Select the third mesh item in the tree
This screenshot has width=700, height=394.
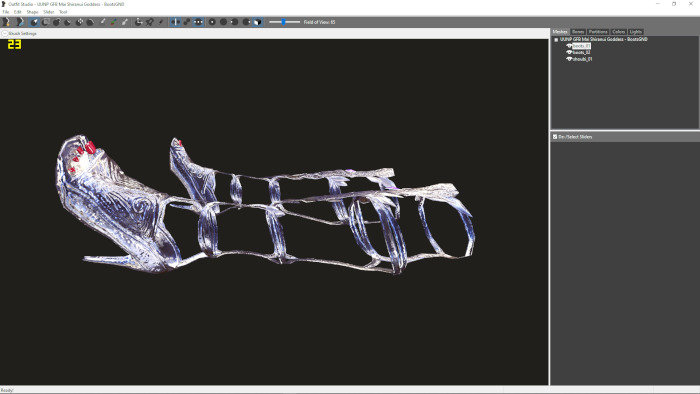pyautogui.click(x=582, y=59)
